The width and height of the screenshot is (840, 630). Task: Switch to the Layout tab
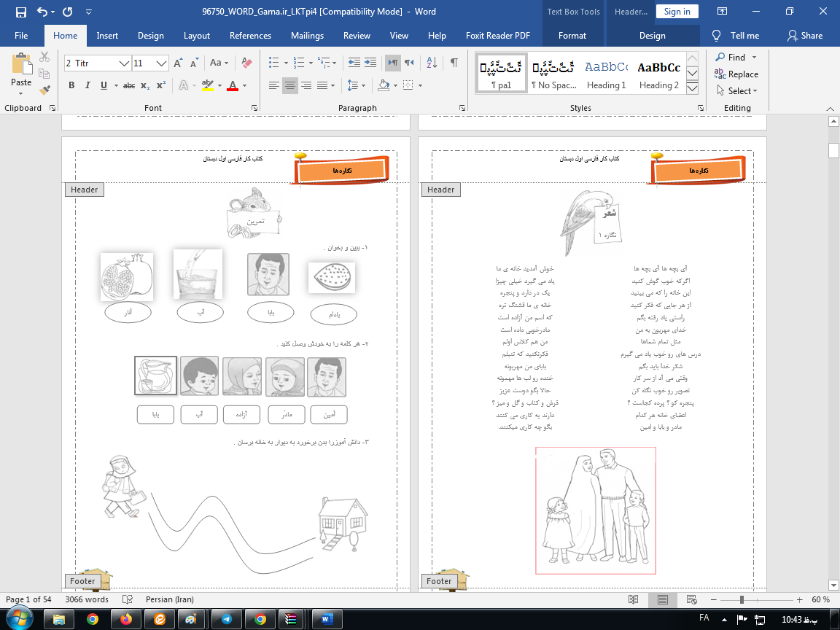(x=196, y=36)
